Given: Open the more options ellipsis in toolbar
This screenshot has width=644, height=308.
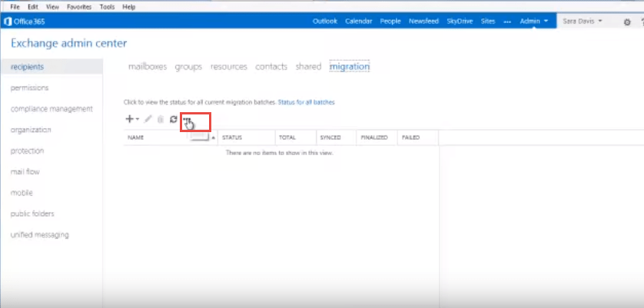Looking at the screenshot, I should [188, 120].
